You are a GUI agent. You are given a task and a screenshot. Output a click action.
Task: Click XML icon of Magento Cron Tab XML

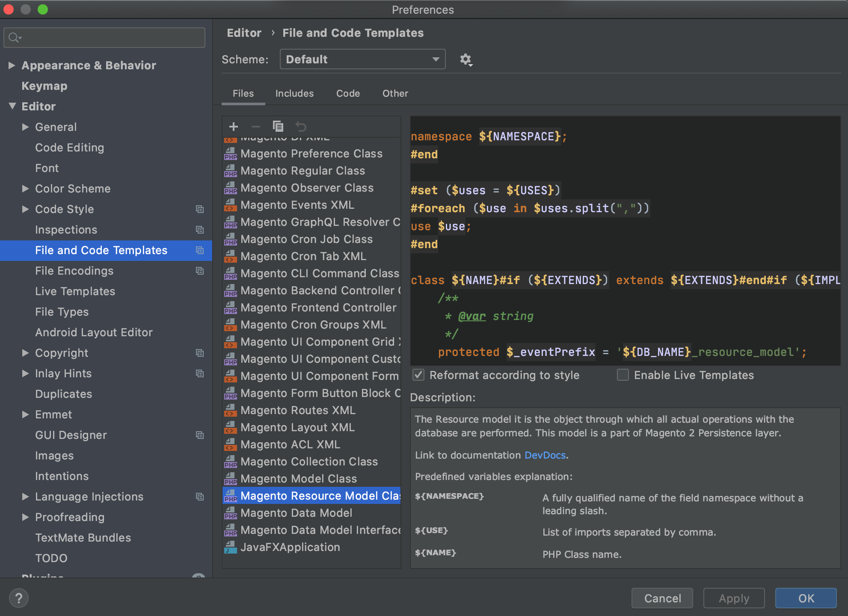point(231,256)
